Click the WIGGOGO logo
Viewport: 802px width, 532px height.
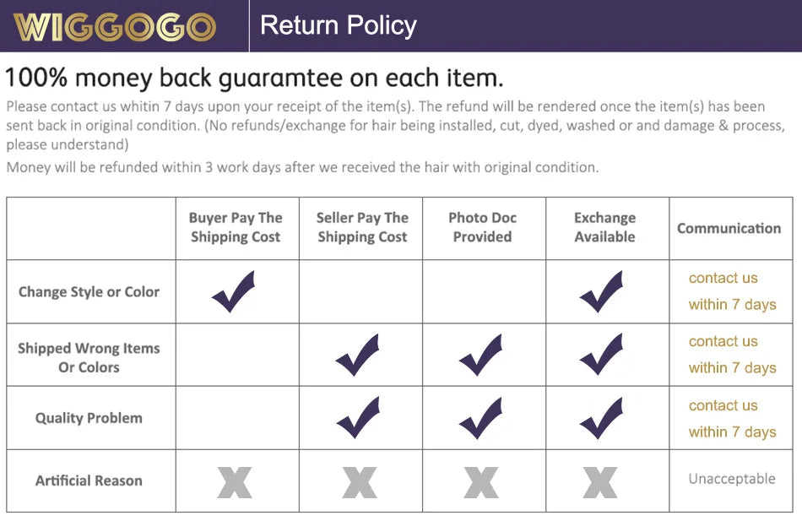coord(115,27)
